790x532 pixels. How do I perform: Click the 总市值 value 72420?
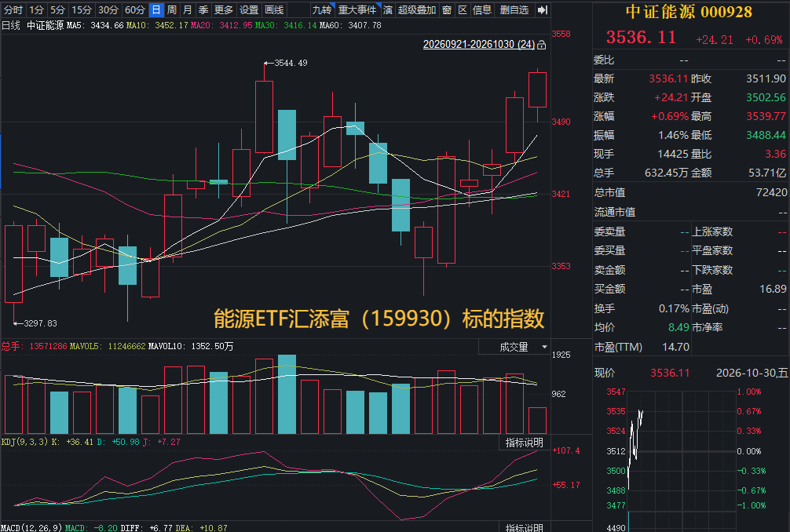[771, 192]
